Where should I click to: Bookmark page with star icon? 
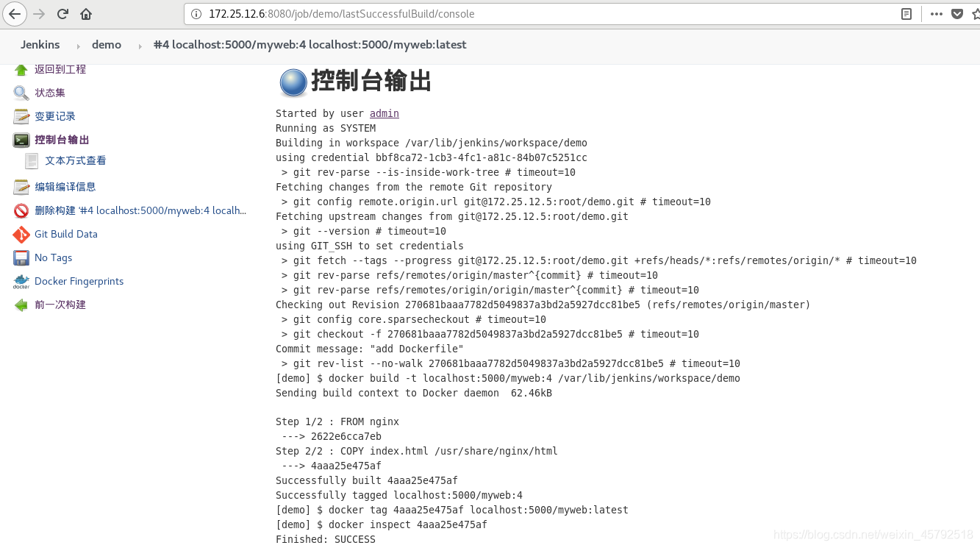[x=975, y=13]
